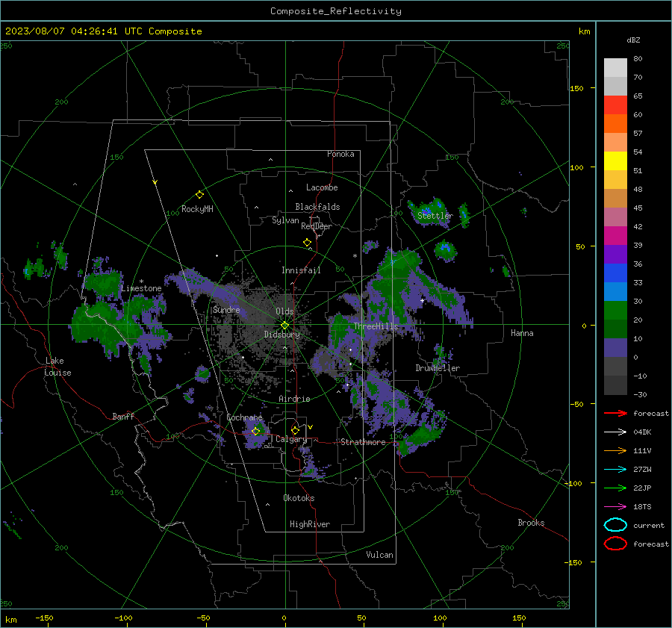The image size is (672, 628).
Task: Click the cyan 27ZW arrow icon
Action: (x=615, y=470)
